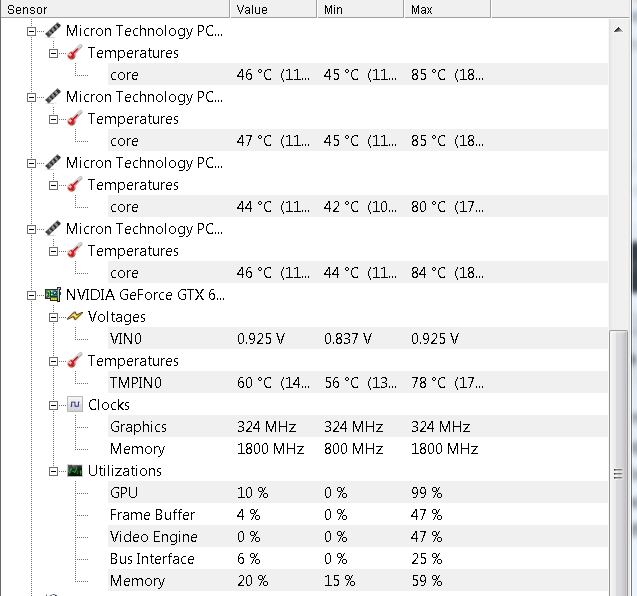Click the thermometer icon beside the GPU Temperatures
This screenshot has width=637, height=596.
(x=75, y=360)
